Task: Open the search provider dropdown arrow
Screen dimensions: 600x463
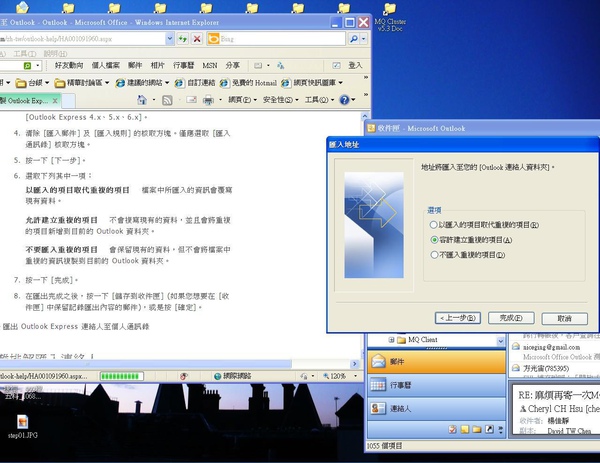Action: coord(364,39)
